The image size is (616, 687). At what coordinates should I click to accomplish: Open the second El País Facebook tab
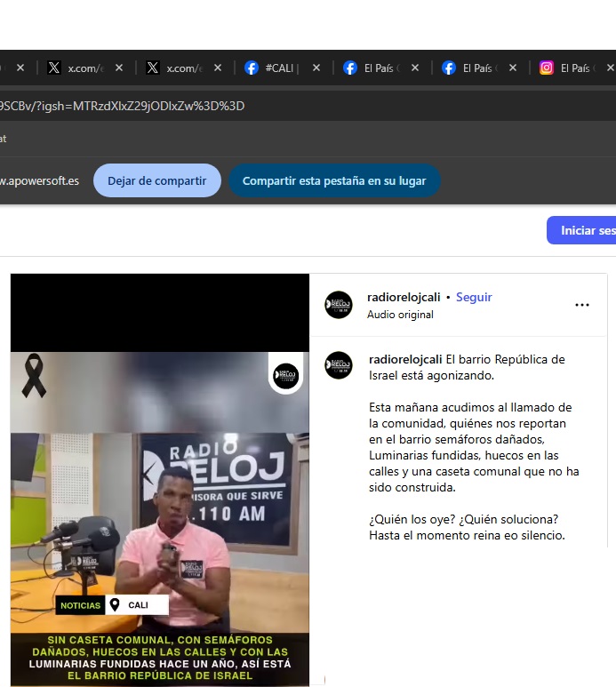coord(478,68)
